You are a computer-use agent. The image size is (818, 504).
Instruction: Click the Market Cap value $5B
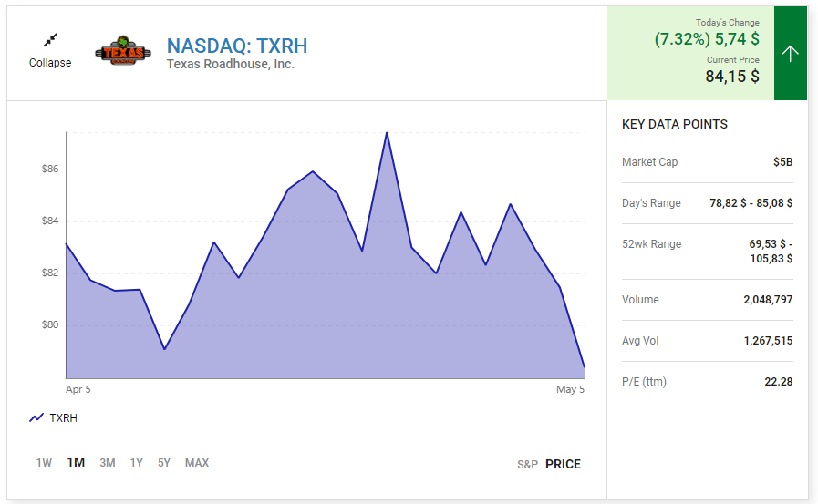click(x=783, y=162)
